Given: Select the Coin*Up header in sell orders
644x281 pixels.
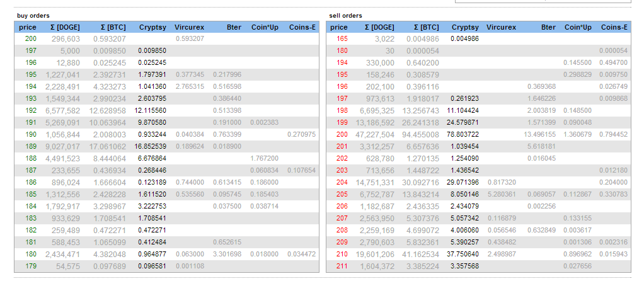Looking at the screenshot, I should (x=578, y=28).
